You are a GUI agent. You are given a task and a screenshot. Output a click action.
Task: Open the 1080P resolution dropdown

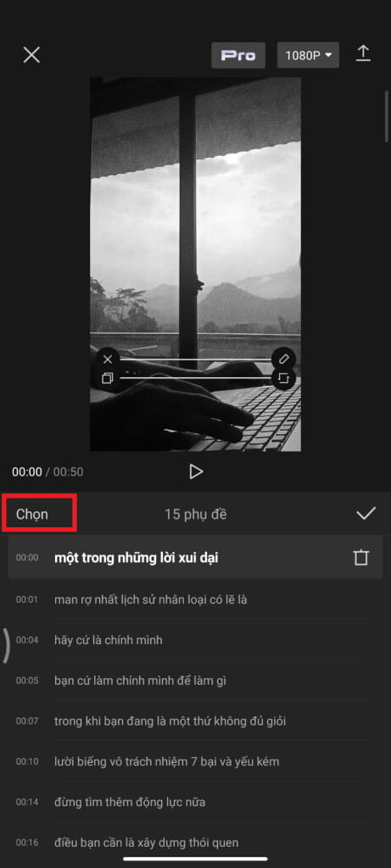(308, 55)
